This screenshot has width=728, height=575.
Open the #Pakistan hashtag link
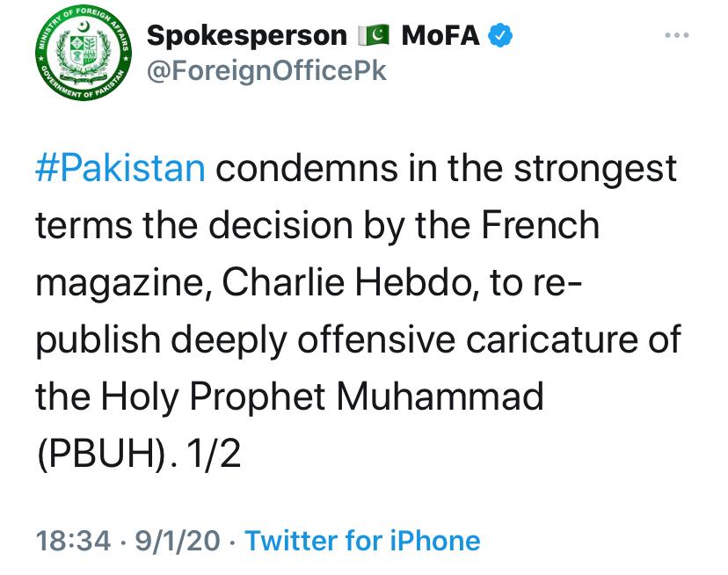pos(121,168)
